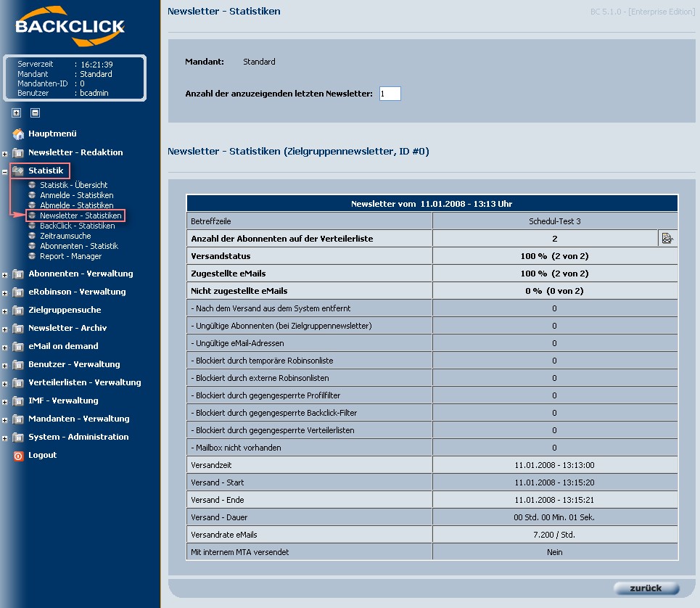Select Newsletter - Statistiken menu entry
This screenshot has height=608, width=700.
[81, 215]
